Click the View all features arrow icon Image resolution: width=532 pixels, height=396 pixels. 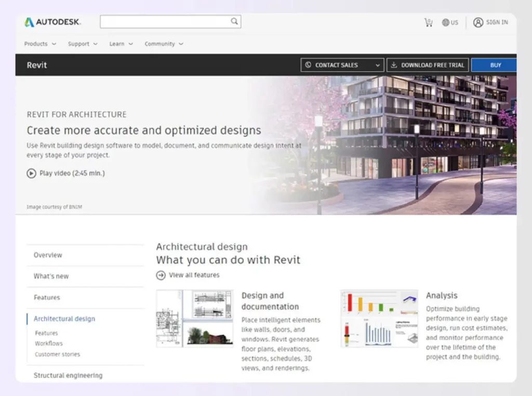[x=161, y=275]
